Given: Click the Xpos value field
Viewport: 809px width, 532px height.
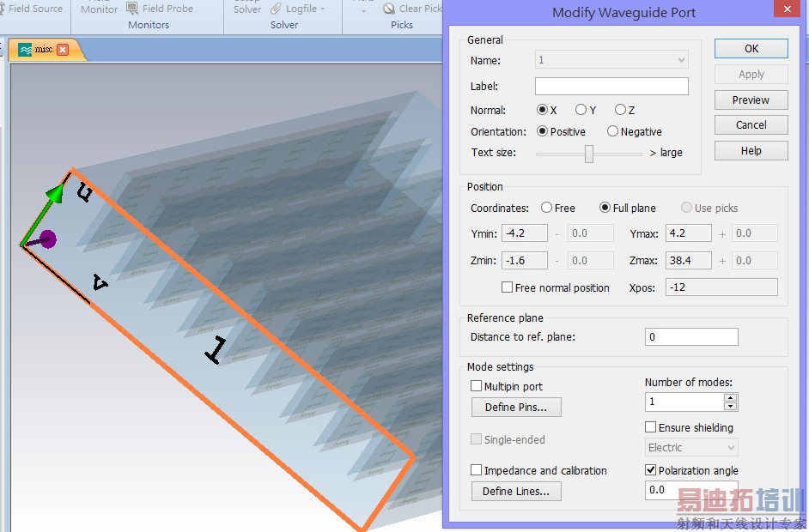Looking at the screenshot, I should tap(721, 287).
